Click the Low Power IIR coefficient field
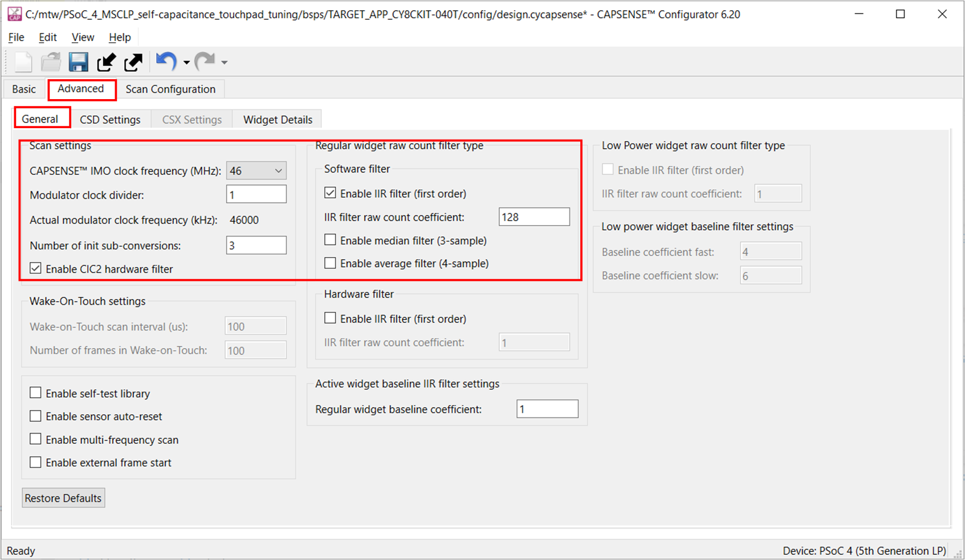The height and width of the screenshot is (560, 965). click(x=779, y=194)
